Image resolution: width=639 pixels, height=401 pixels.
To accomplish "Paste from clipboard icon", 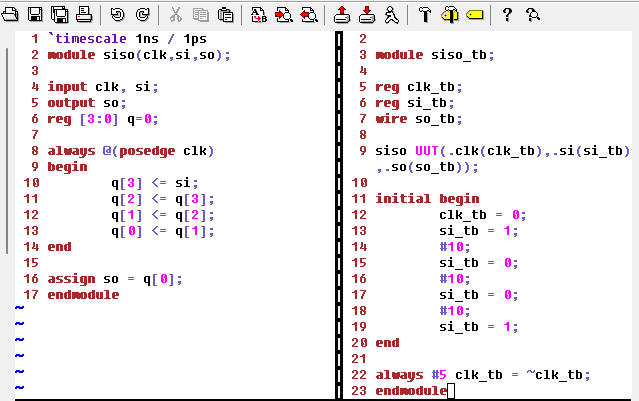I will pyautogui.click(x=225, y=14).
